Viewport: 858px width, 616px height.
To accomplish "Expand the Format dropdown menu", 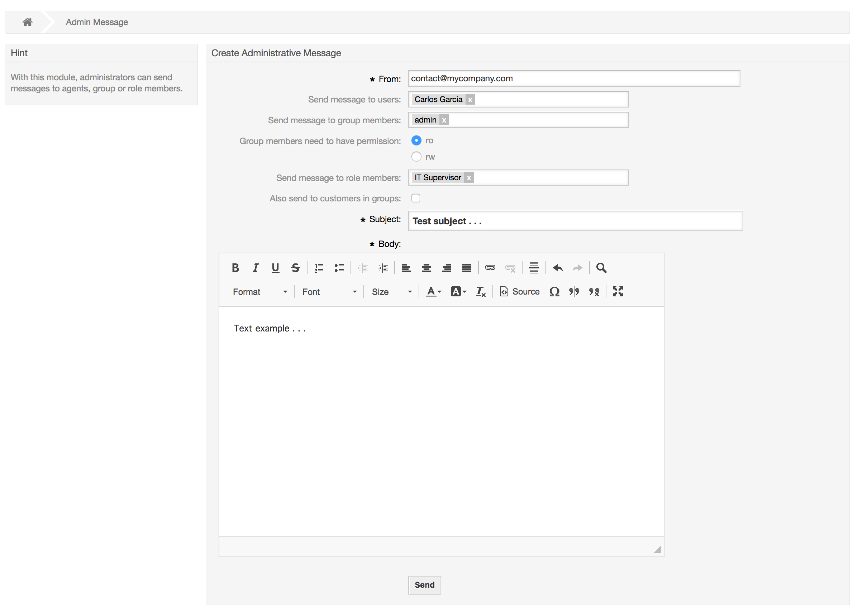I will (x=258, y=292).
